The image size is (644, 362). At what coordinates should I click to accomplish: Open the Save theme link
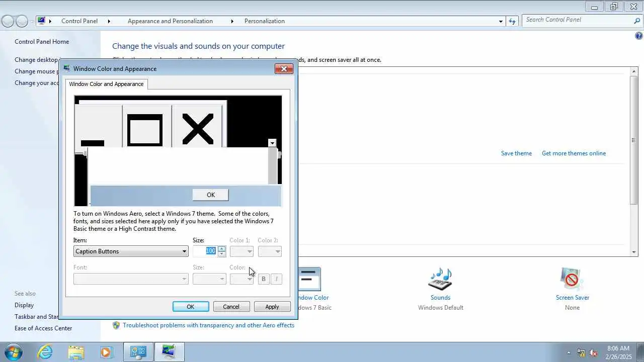tap(516, 153)
